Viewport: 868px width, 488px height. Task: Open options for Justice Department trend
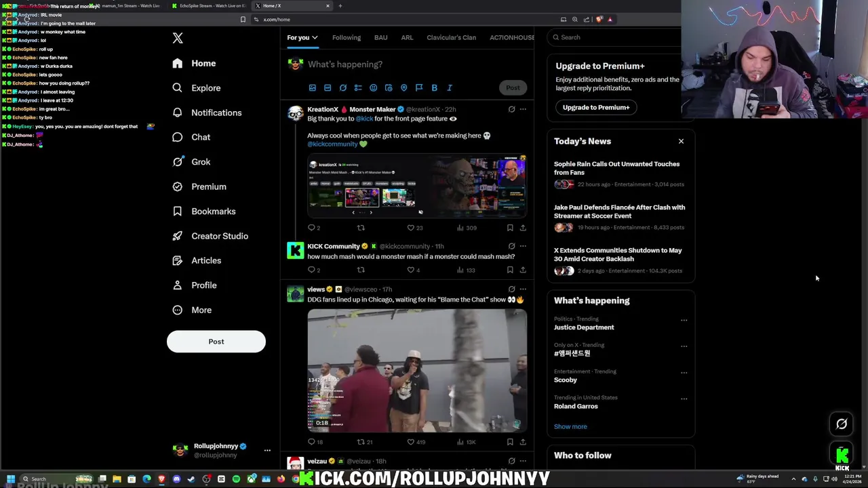(684, 320)
